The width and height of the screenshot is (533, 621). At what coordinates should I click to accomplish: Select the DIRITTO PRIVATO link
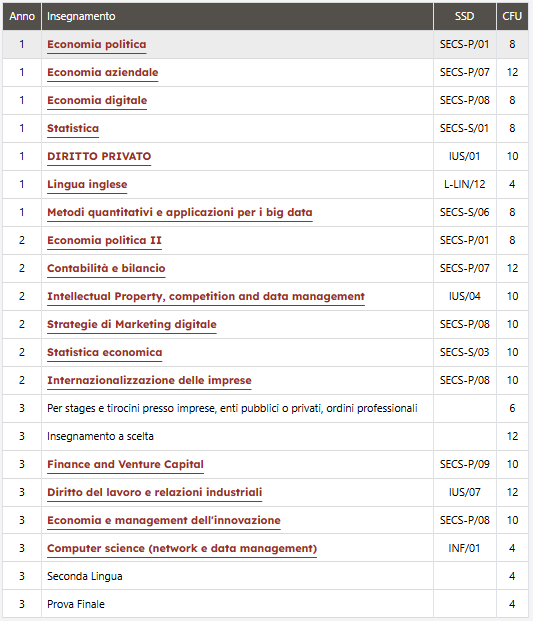click(x=99, y=156)
